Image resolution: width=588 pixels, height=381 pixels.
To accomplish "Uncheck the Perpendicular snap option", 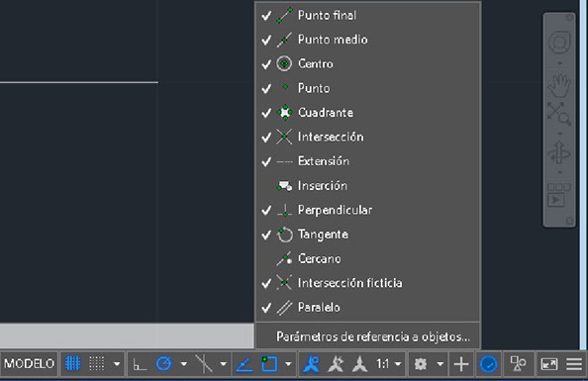I will coord(367,210).
